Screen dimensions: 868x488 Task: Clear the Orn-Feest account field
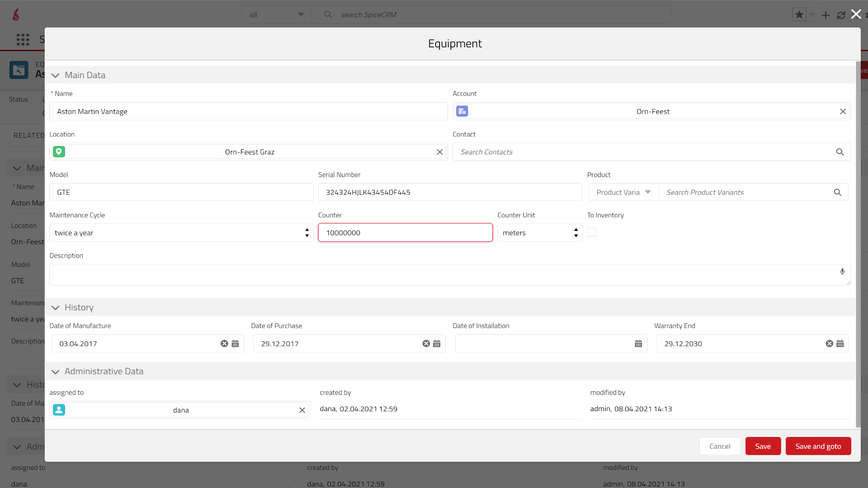point(843,112)
